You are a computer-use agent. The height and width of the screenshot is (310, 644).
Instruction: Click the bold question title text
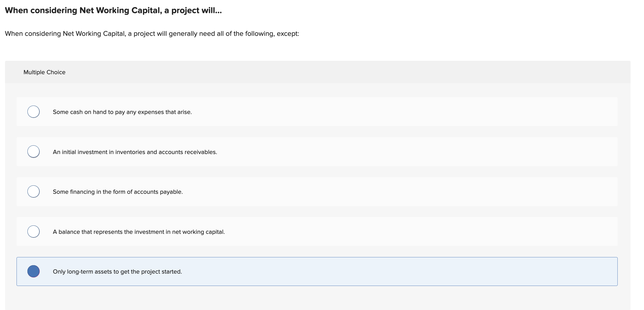click(x=113, y=11)
